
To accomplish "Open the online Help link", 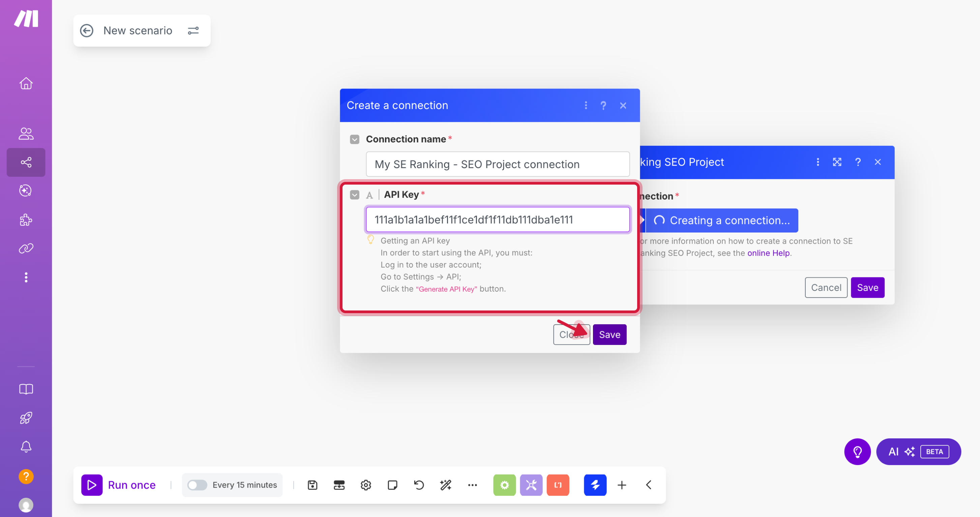I will click(x=768, y=253).
